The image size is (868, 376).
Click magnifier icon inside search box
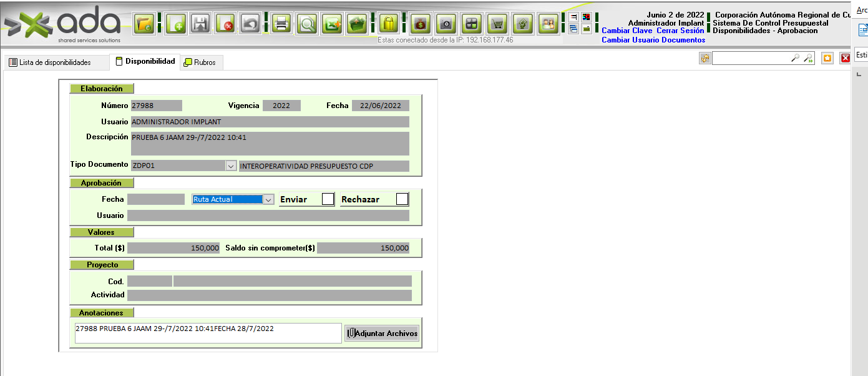coord(795,58)
